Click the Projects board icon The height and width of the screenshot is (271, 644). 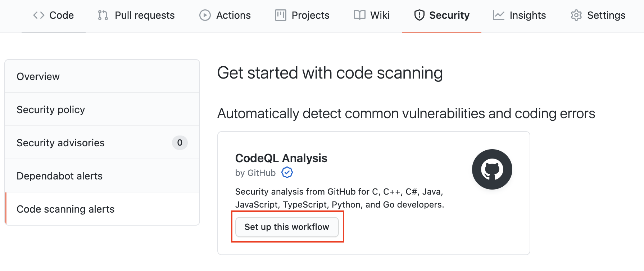point(281,15)
